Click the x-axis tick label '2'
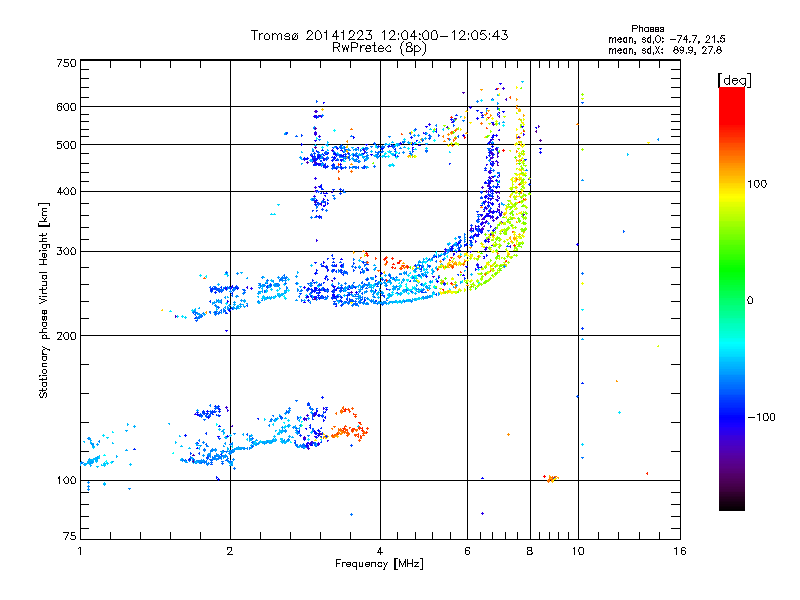The width and height of the screenshot is (800, 600). (x=230, y=551)
